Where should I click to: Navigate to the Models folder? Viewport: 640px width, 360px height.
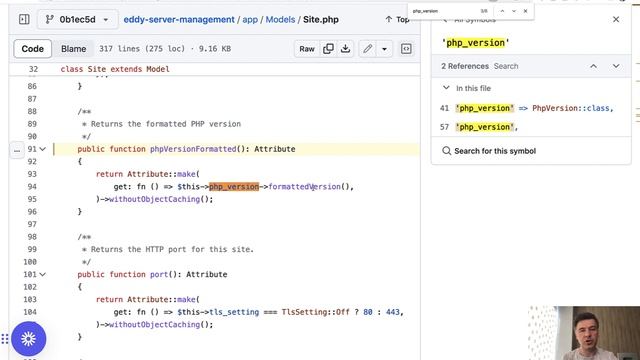coord(280,20)
